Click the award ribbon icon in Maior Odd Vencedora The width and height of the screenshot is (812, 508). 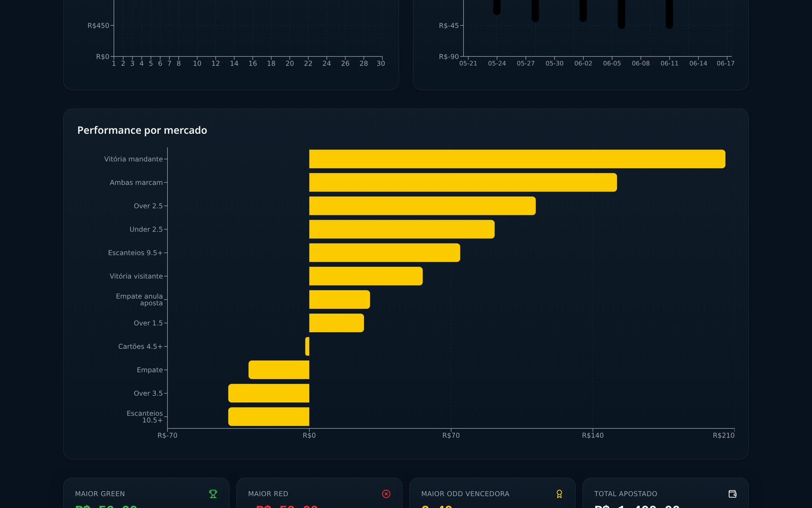[559, 494]
